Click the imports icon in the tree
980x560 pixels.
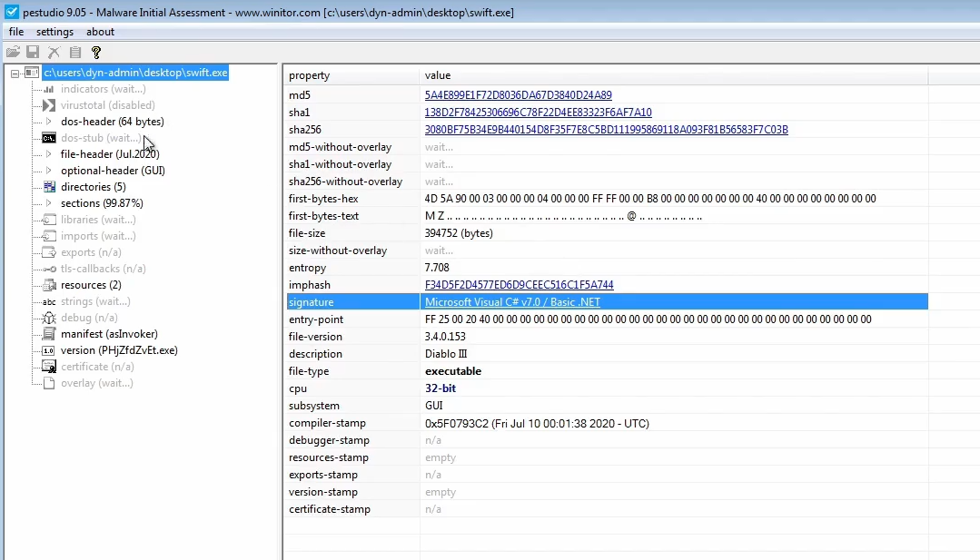coord(49,236)
